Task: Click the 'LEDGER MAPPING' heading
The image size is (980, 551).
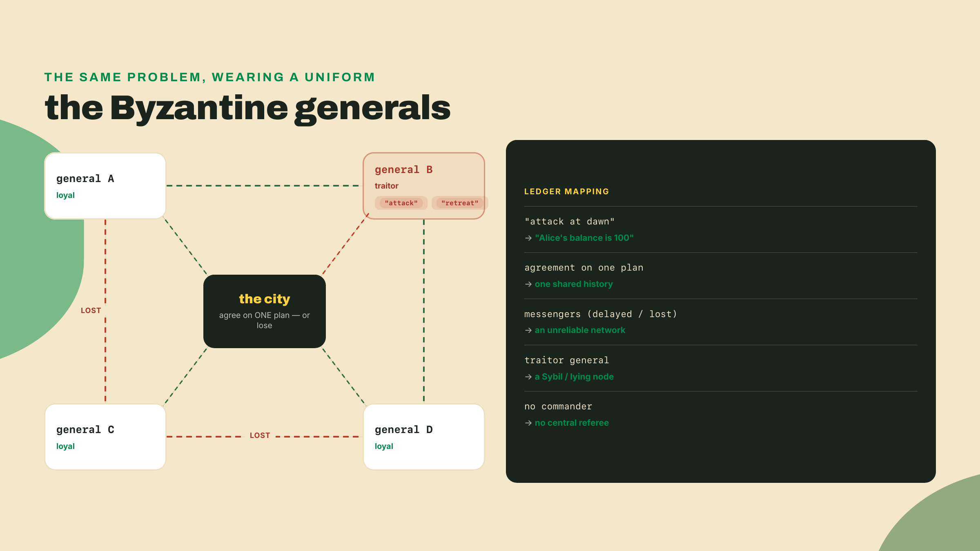Action: (566, 191)
